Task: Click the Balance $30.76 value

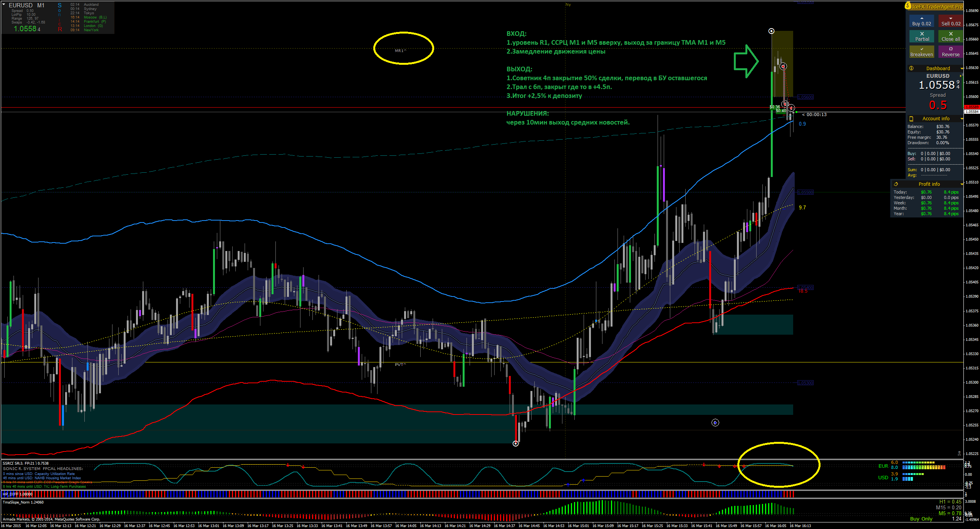Action: 943,126
